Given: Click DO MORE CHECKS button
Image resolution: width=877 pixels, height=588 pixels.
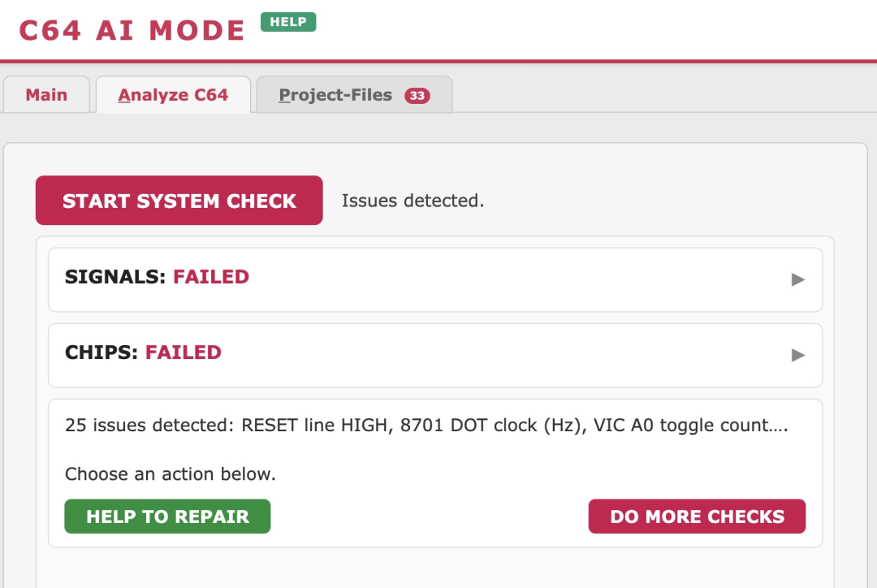Looking at the screenshot, I should pyautogui.click(x=697, y=516).
